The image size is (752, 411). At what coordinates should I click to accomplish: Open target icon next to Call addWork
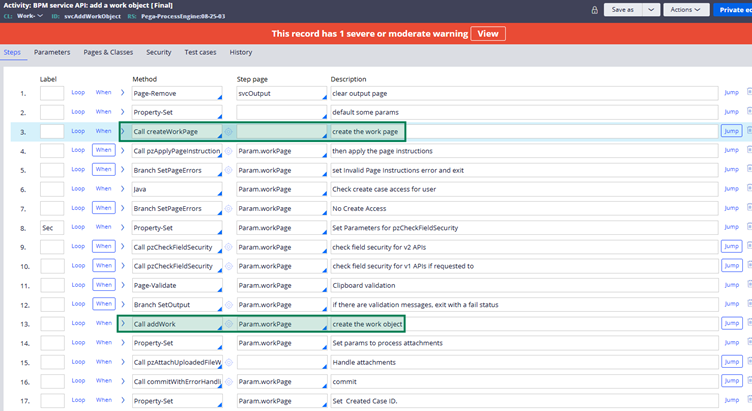click(x=227, y=324)
